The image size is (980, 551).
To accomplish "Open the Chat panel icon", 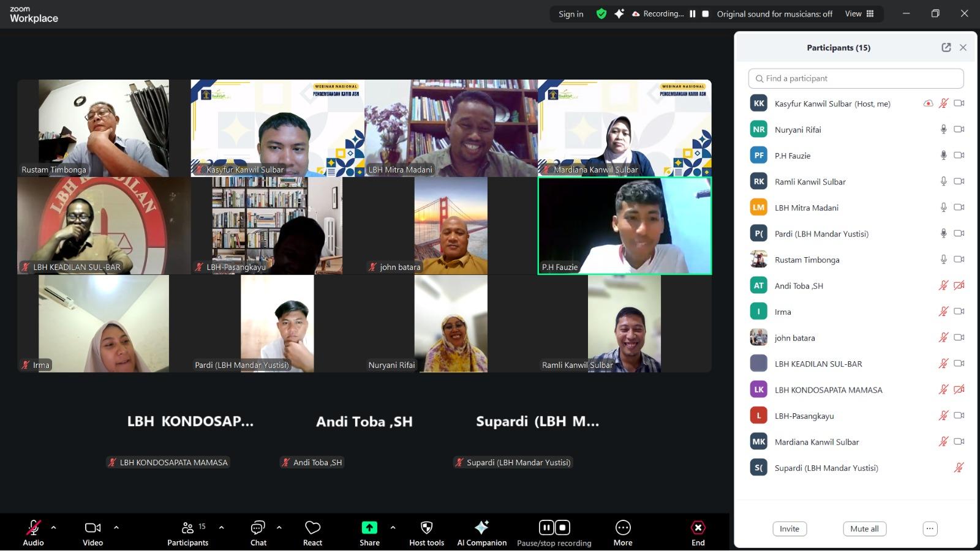I will point(258,528).
